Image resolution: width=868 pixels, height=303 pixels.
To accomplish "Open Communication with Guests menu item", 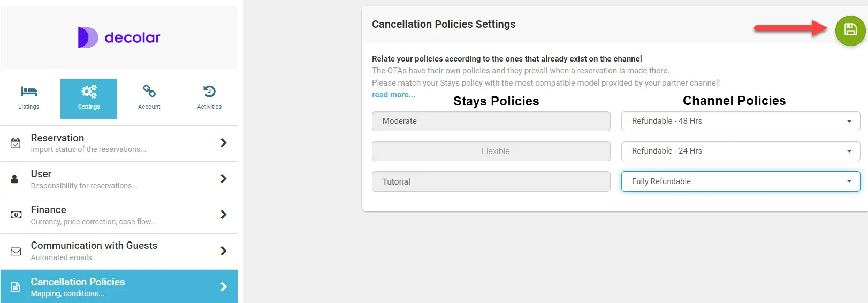I will click(x=119, y=251).
